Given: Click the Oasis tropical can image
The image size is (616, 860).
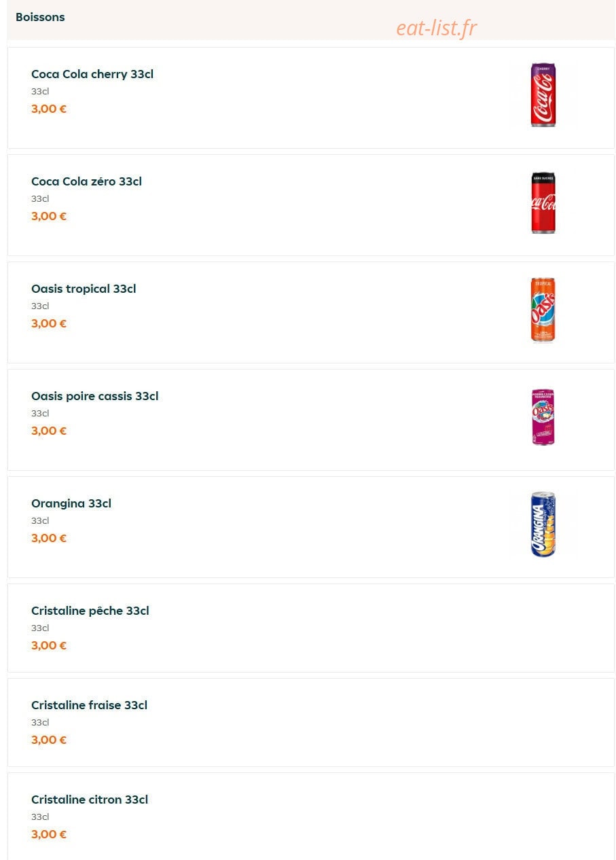Looking at the screenshot, I should click(543, 310).
